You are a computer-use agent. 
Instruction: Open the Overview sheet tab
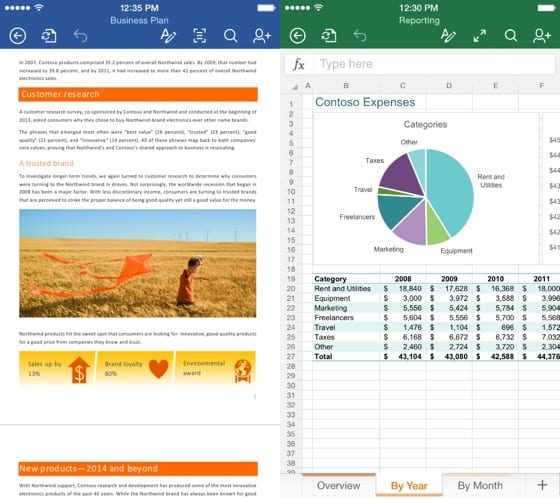click(x=339, y=486)
